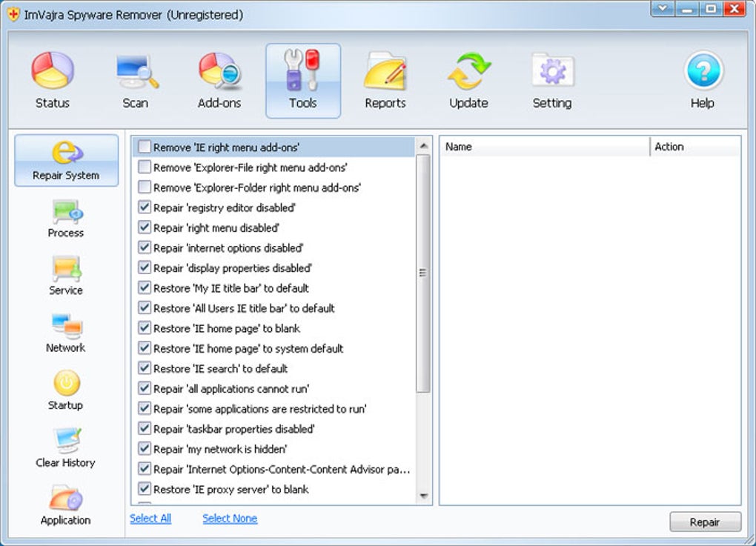The width and height of the screenshot is (756, 546).
Task: Open the Clear History sidebar tool
Action: click(66, 447)
